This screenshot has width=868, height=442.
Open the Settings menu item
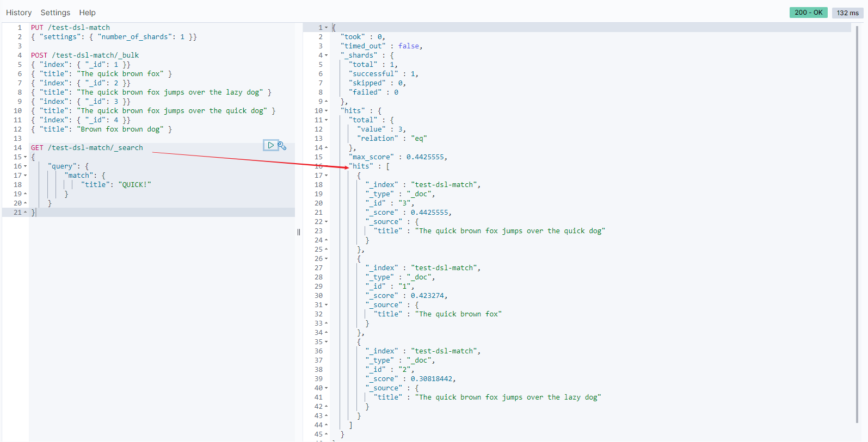click(55, 13)
